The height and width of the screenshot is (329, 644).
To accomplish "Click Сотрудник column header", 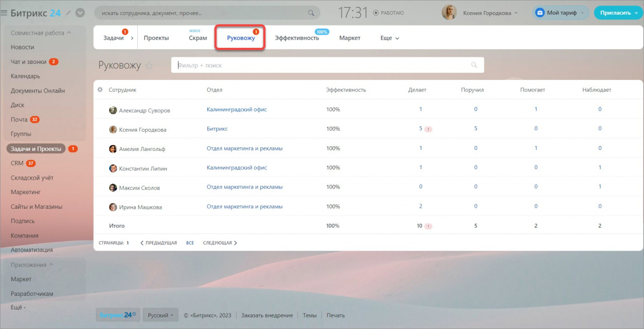I will 122,90.
